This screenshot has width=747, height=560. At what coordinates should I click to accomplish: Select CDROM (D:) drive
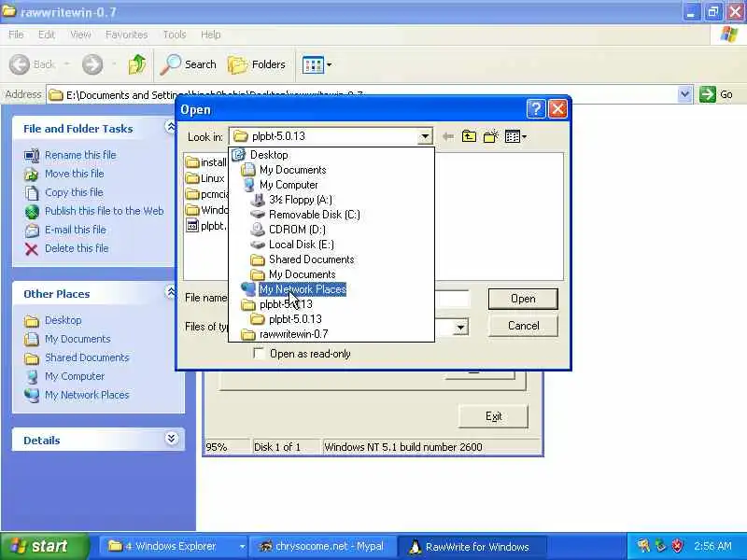(x=297, y=230)
